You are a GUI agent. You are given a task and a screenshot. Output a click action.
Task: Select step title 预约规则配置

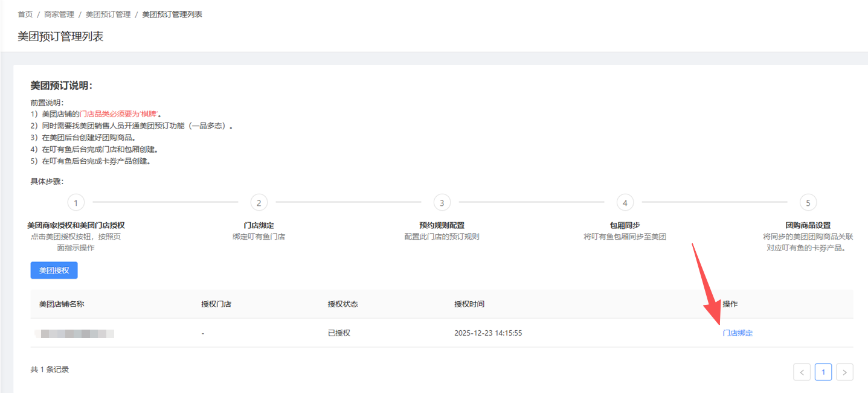[x=442, y=225]
